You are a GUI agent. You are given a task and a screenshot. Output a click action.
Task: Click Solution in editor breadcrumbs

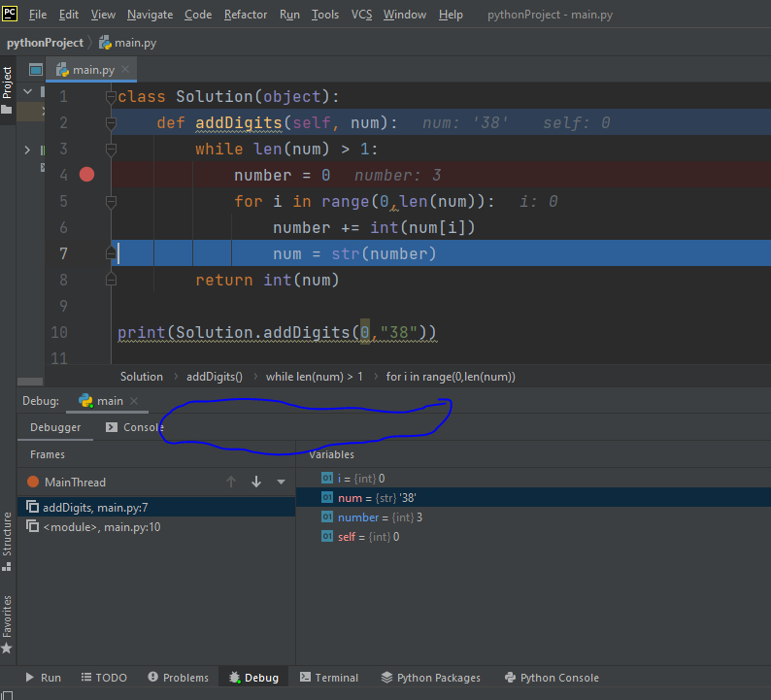[x=142, y=377]
